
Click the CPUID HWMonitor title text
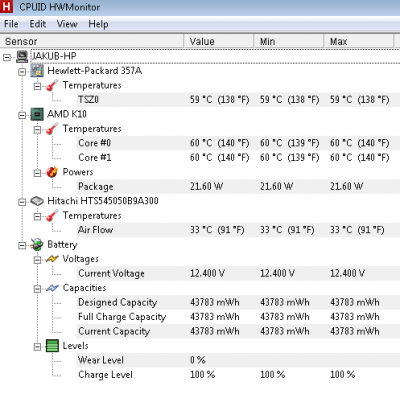[59, 7]
